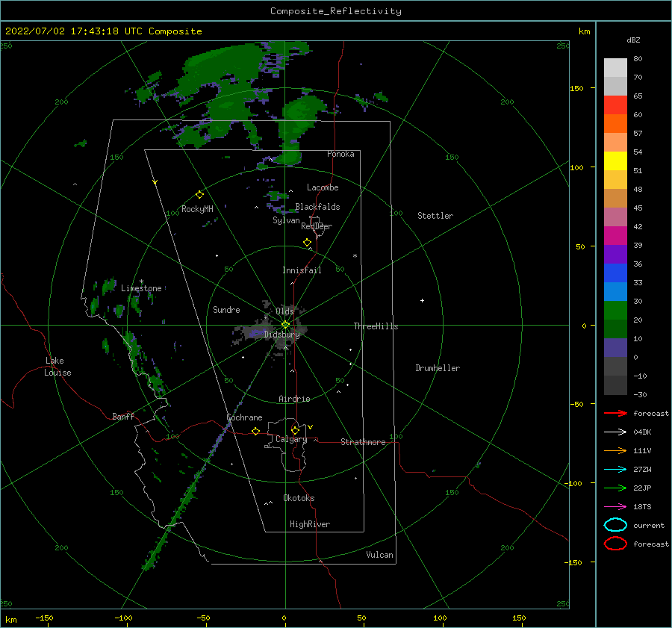Click the asterisk marker above Limestone

click(141, 282)
